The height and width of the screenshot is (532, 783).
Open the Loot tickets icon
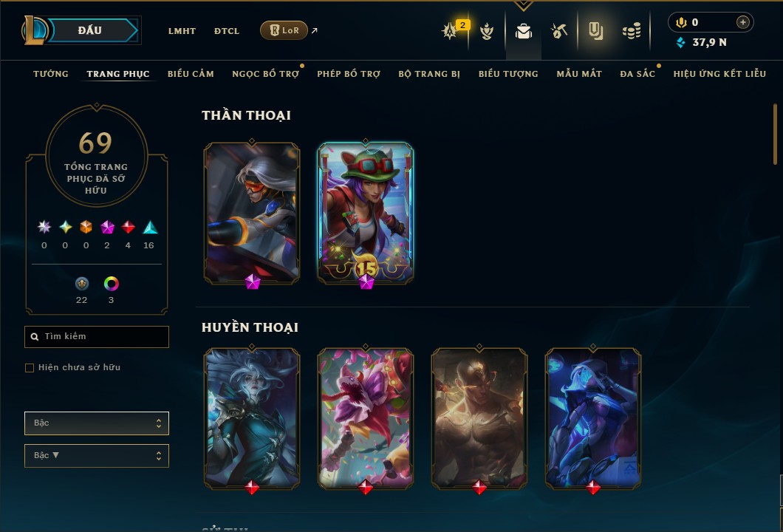tap(595, 32)
